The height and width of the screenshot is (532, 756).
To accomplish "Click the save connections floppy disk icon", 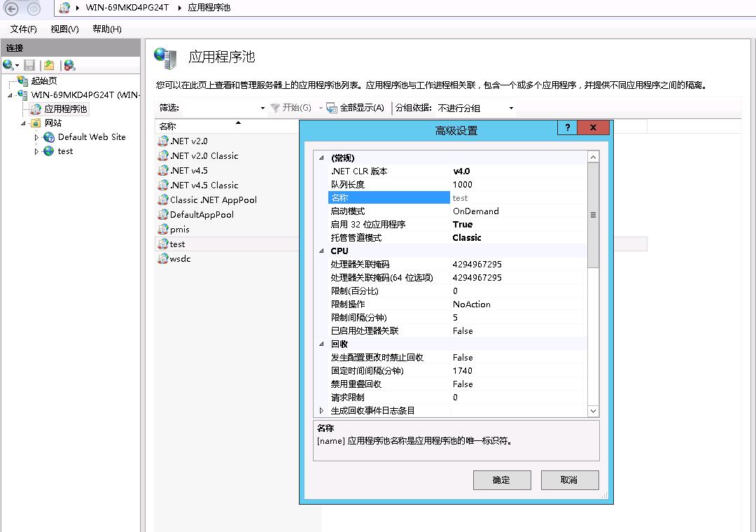I will point(28,64).
